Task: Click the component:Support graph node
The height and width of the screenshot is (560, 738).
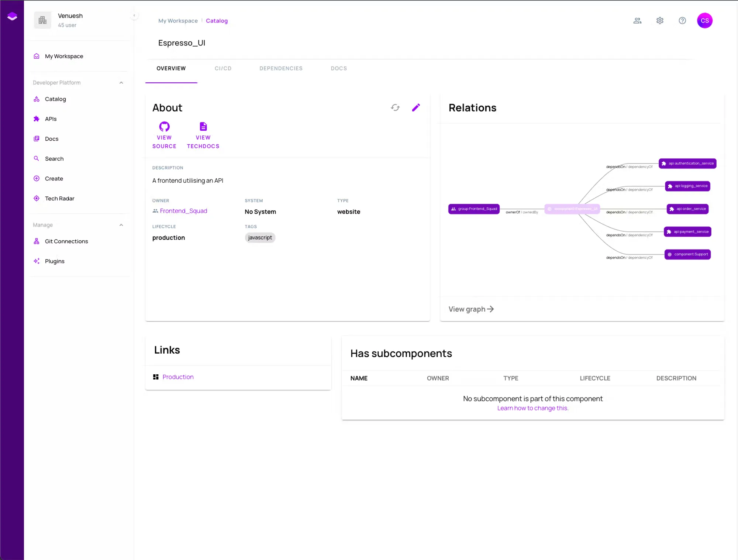Action: [688, 254]
